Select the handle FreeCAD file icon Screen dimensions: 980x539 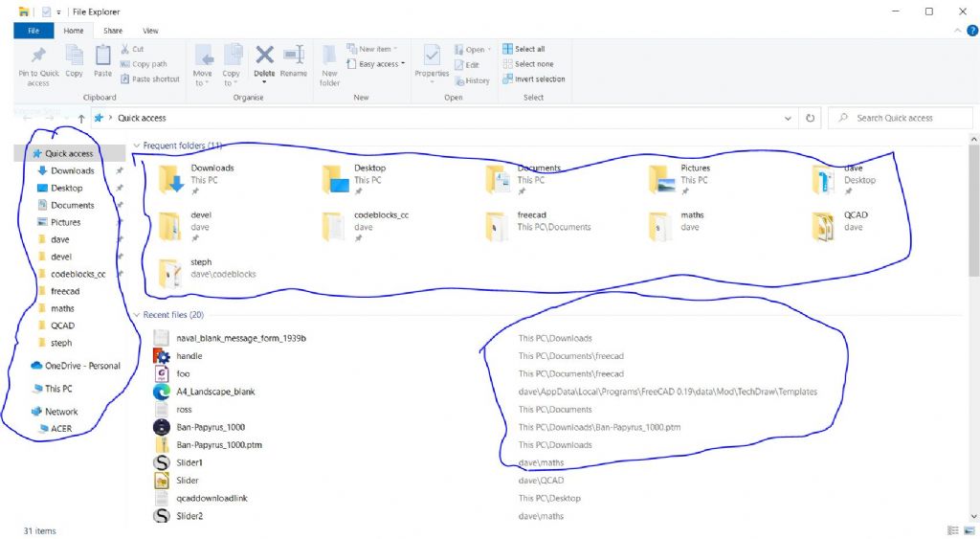pos(161,356)
